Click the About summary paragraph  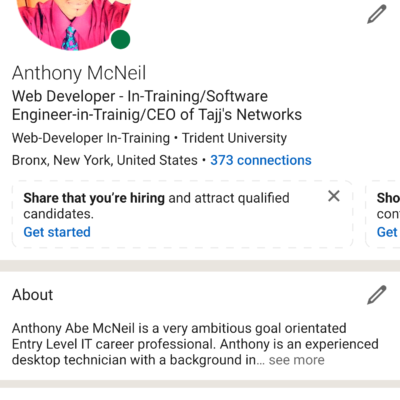tap(195, 344)
